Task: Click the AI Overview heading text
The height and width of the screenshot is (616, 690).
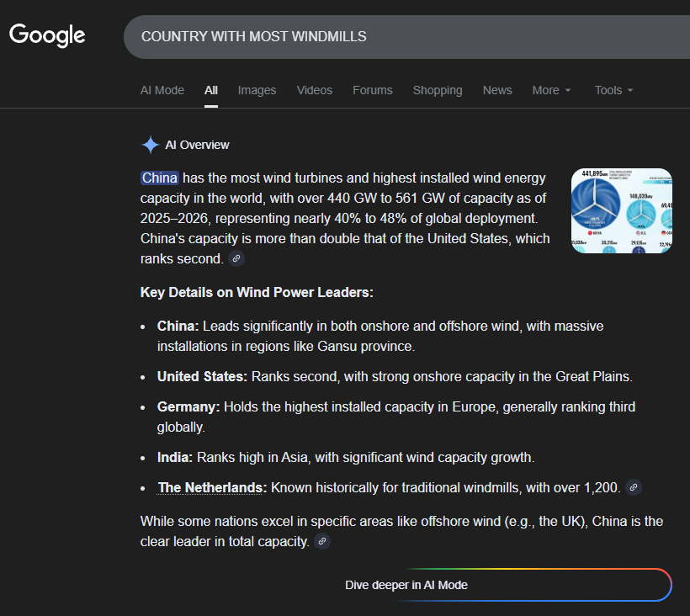Action: pos(197,145)
